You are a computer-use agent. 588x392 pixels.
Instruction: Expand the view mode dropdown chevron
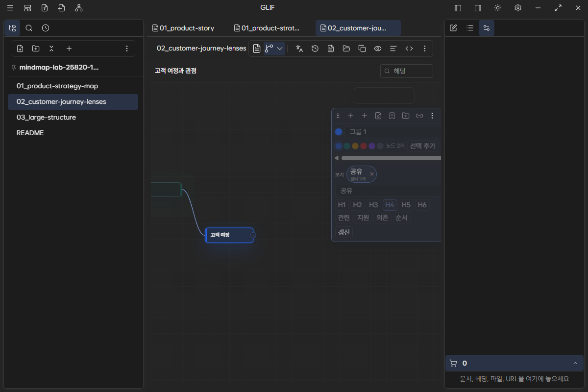(280, 49)
